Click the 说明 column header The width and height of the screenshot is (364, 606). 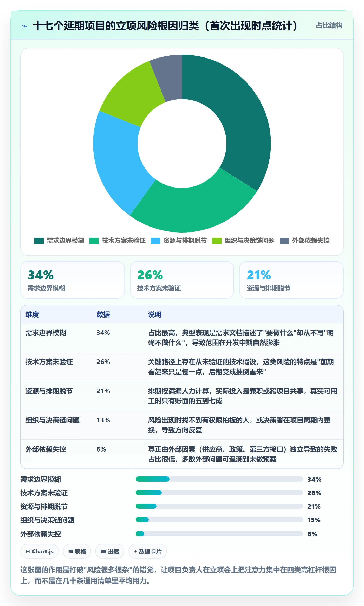pyautogui.click(x=155, y=314)
